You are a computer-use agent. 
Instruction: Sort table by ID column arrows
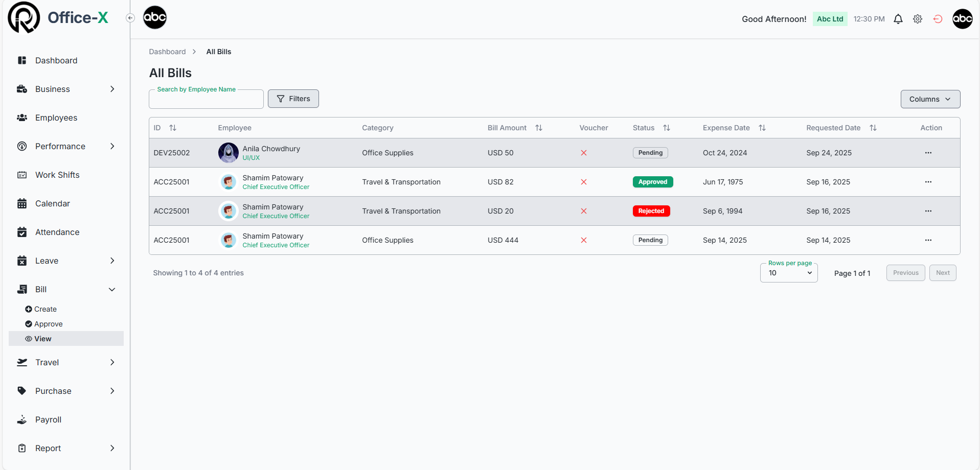pyautogui.click(x=173, y=128)
